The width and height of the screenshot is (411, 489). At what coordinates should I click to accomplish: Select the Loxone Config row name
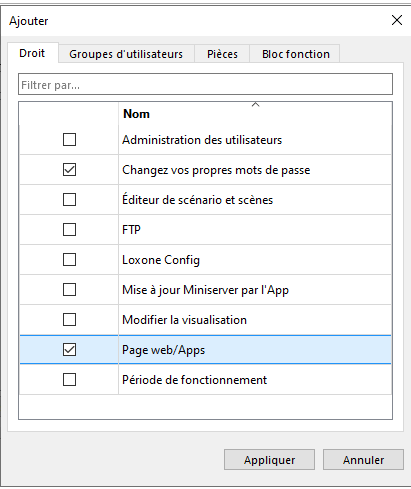[x=161, y=260]
